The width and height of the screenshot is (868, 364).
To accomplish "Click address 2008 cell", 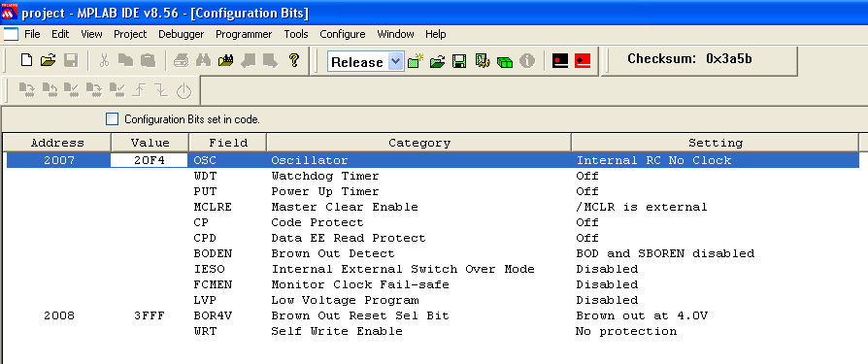I will 58,315.
